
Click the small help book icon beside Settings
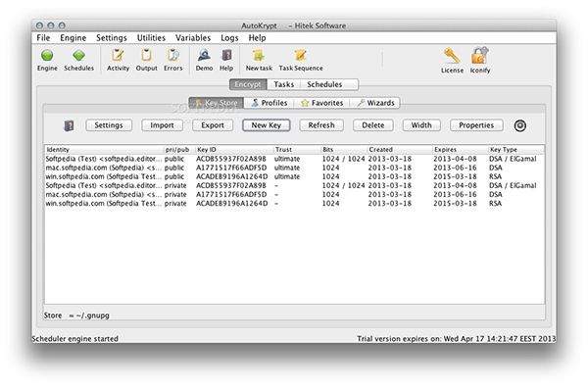click(x=69, y=125)
